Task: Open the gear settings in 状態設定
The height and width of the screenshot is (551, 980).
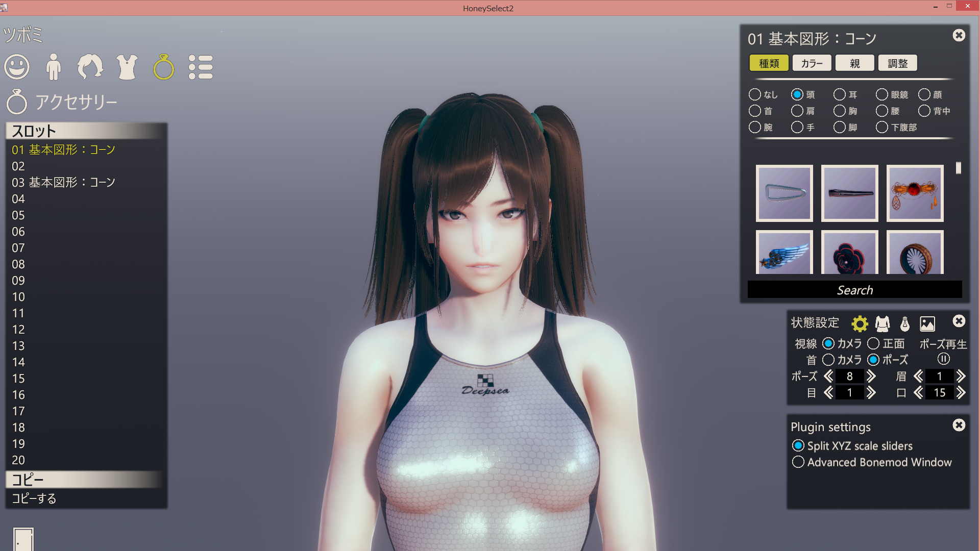Action: (x=860, y=323)
